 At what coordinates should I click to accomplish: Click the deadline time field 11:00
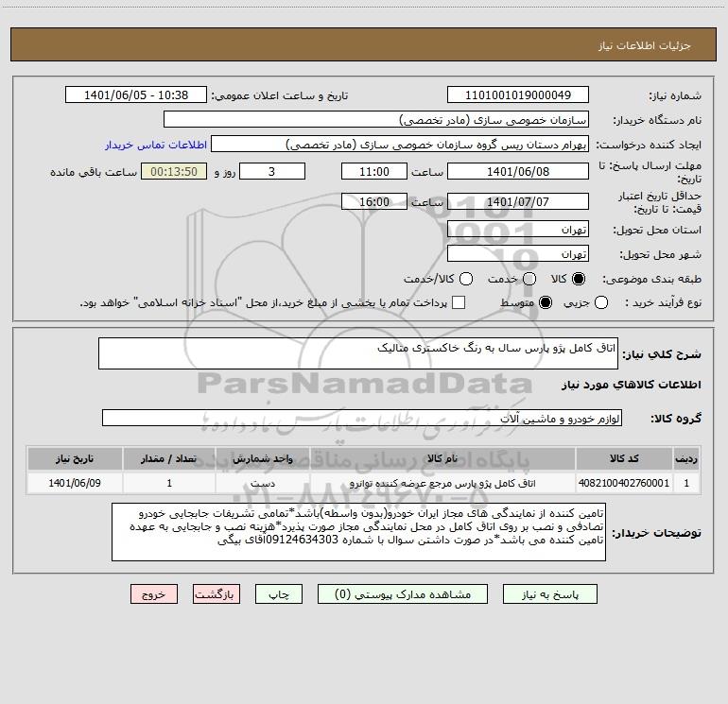[374, 171]
